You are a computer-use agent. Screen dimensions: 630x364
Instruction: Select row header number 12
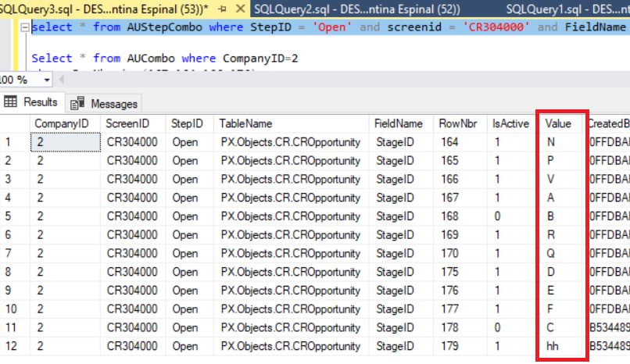tap(15, 346)
